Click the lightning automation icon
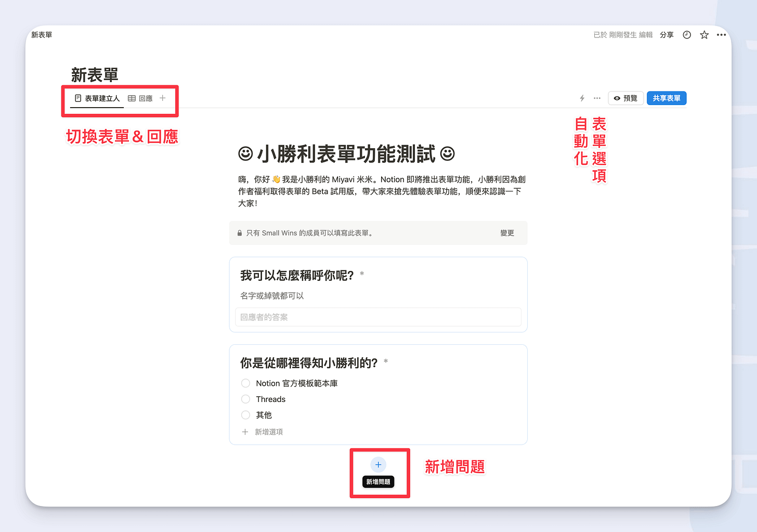This screenshot has height=532, width=757. click(582, 98)
